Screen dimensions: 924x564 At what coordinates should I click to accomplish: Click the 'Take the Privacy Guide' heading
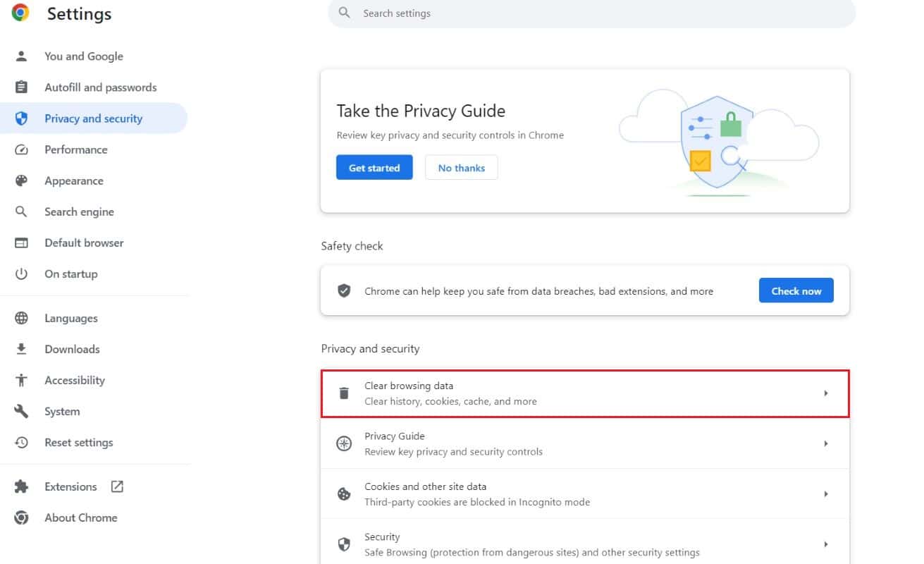[421, 111]
